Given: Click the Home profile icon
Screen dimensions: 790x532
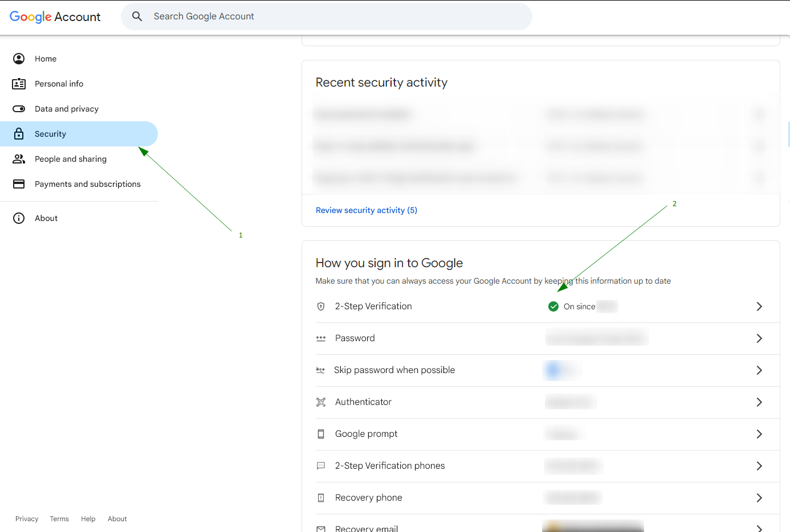Looking at the screenshot, I should (x=19, y=59).
